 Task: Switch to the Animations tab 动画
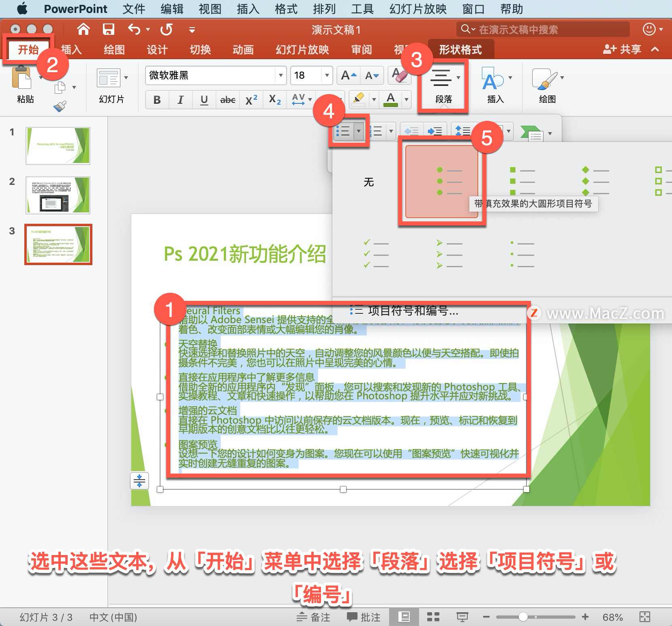[x=243, y=49]
